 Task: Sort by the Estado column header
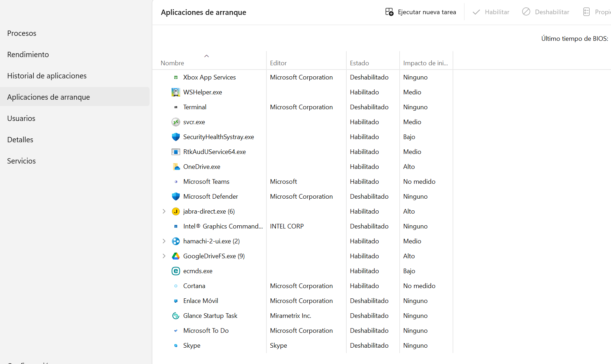pyautogui.click(x=359, y=63)
